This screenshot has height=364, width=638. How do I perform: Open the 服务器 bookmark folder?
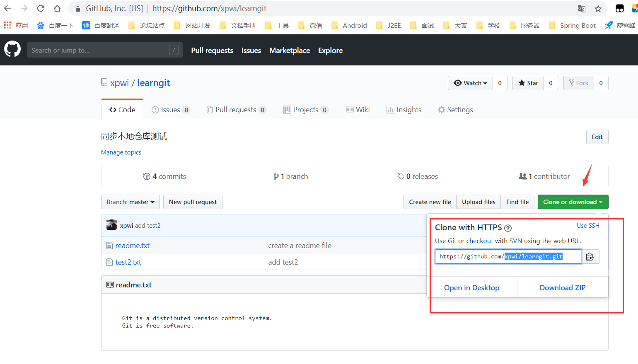(524, 25)
